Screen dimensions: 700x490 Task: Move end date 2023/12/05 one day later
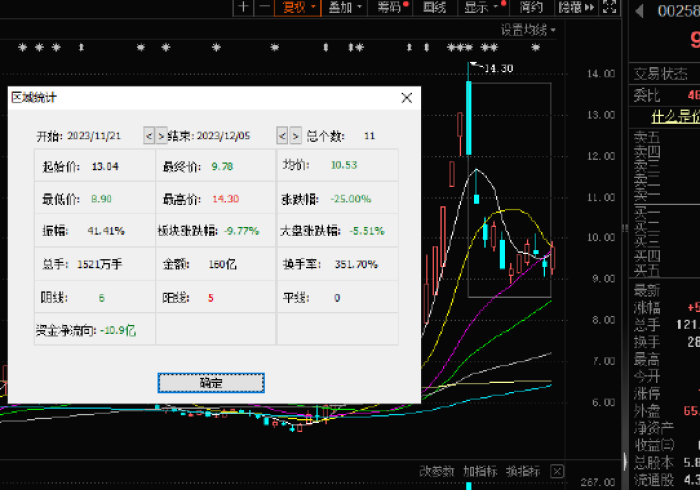pos(295,136)
